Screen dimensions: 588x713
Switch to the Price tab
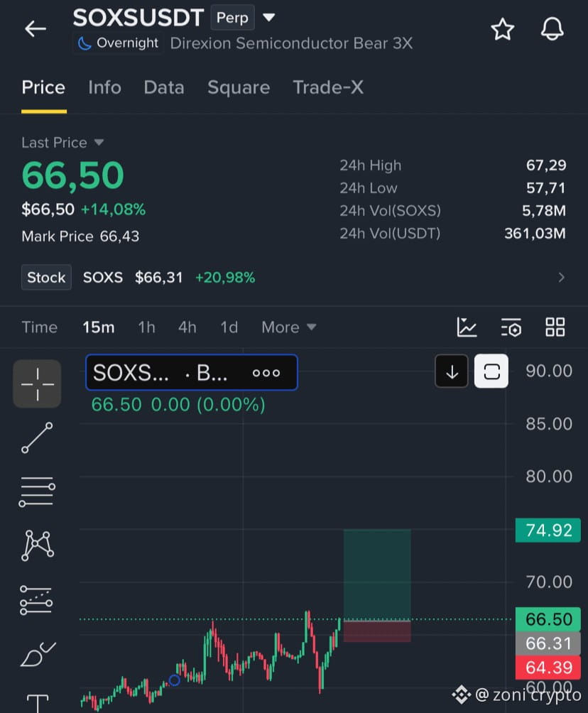(43, 87)
